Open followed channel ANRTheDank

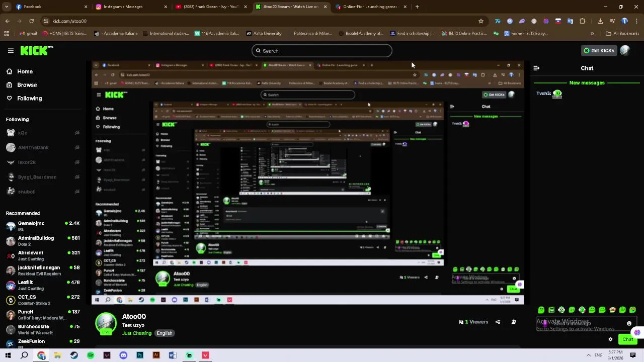pyautogui.click(x=42, y=147)
